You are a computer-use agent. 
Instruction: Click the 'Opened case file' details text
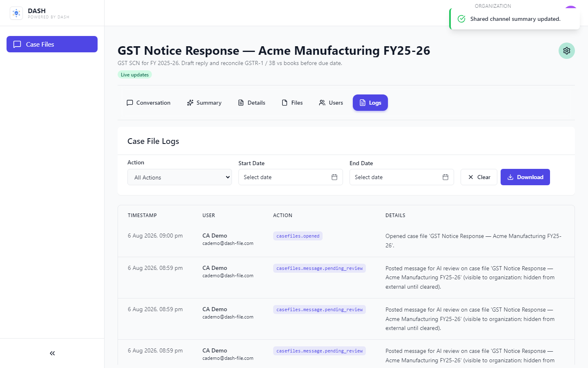click(474, 240)
